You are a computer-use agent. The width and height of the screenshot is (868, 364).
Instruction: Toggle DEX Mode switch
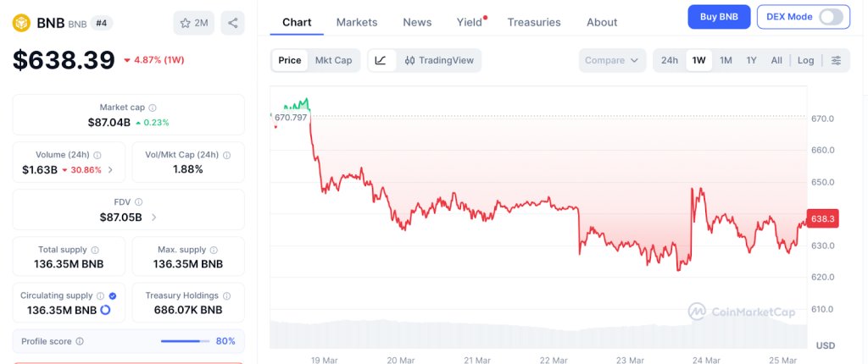coord(831,17)
